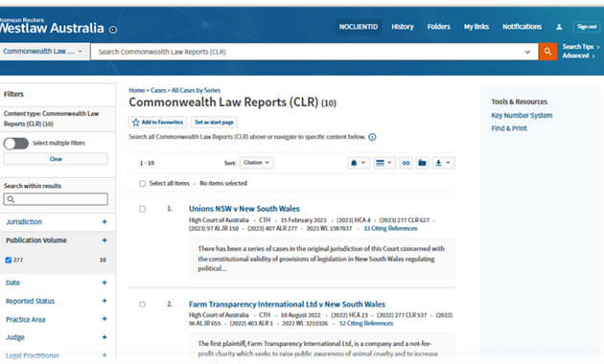
Task: View 52 Citing References
Action: click(366, 324)
